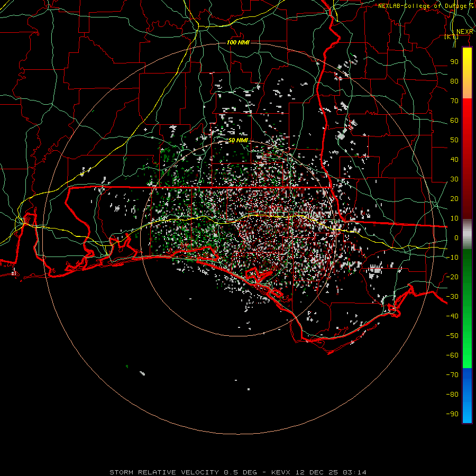
Task: Click the "-60" scale label
Action: pyautogui.click(x=452, y=355)
